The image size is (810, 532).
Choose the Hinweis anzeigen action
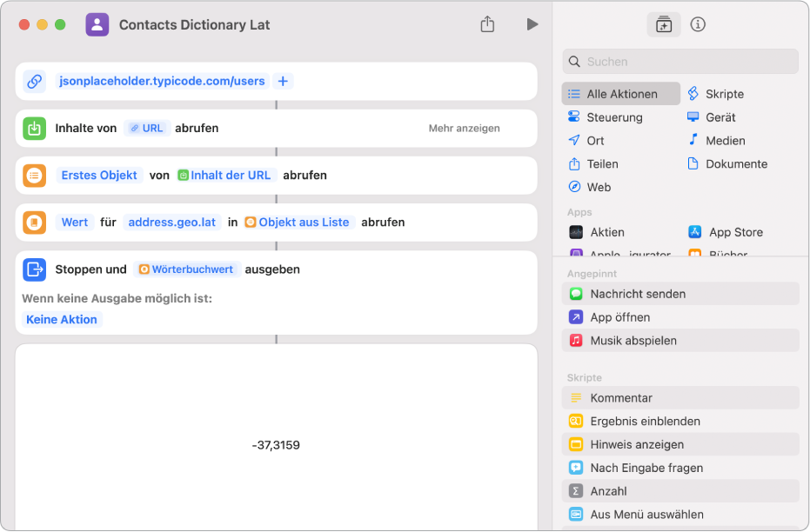680,444
